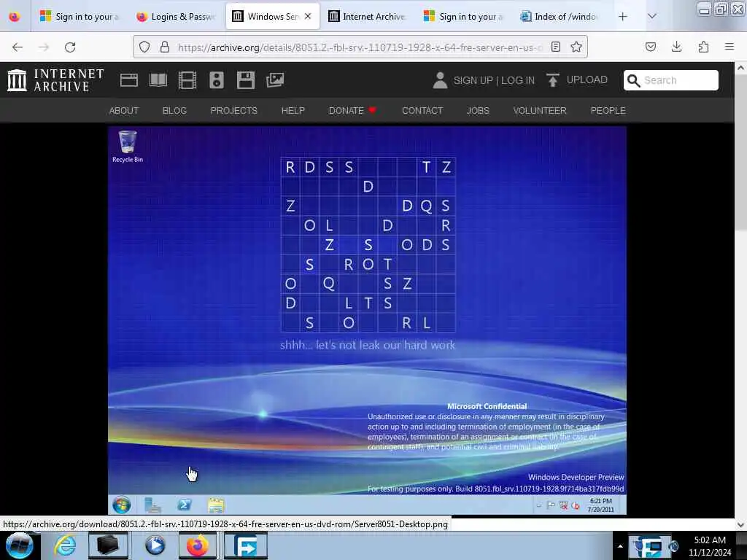The width and height of the screenshot is (747, 560).
Task: Focus the Internet Archive search field
Action: pos(671,80)
